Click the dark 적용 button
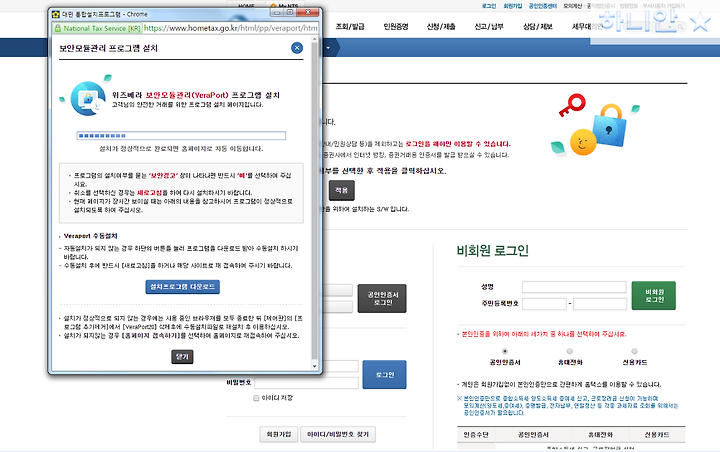The image size is (720, 452). coord(342,190)
